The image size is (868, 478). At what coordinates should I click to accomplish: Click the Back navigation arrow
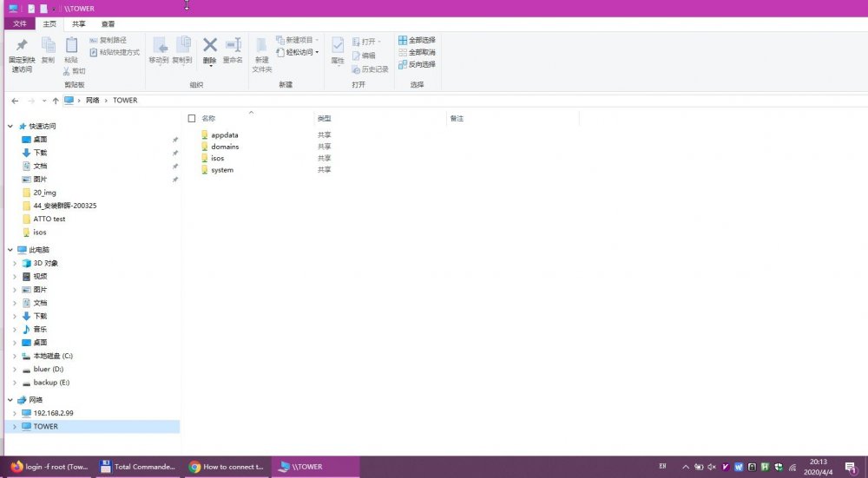tap(15, 101)
